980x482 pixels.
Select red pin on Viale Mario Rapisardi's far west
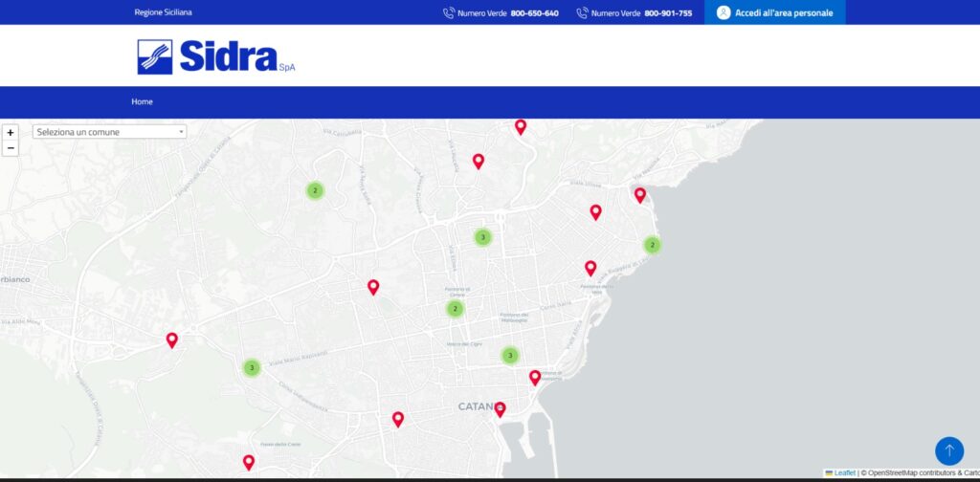pyautogui.click(x=172, y=340)
